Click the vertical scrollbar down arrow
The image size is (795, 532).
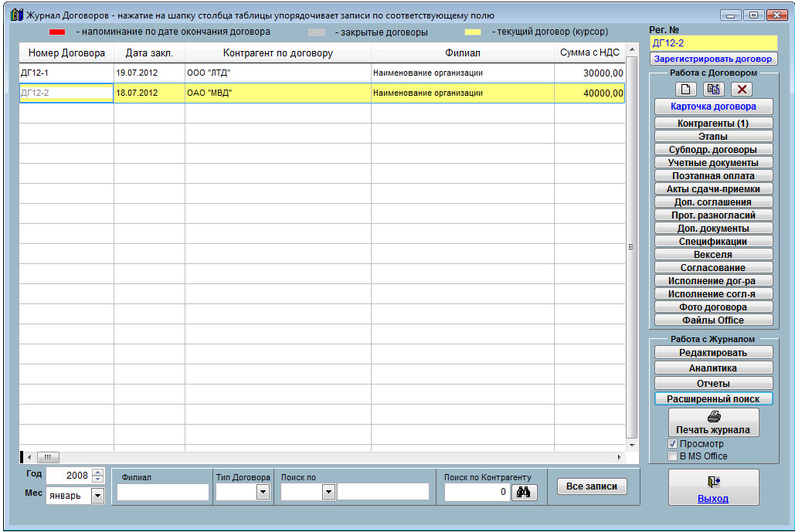pyautogui.click(x=632, y=446)
